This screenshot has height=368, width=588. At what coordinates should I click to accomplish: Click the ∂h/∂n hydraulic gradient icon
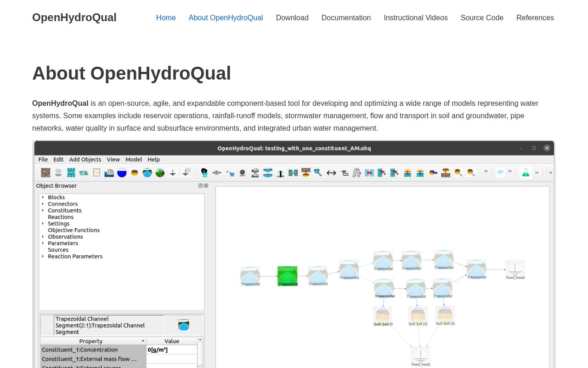tap(356, 172)
